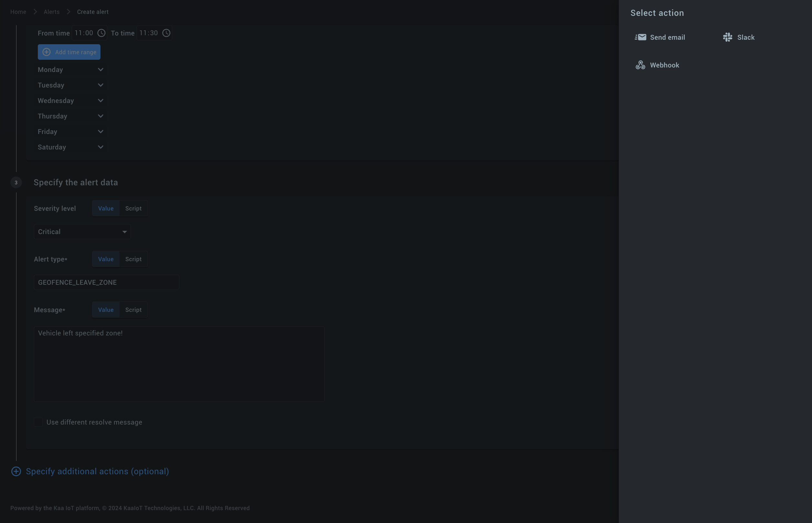Select Value mode for Message
This screenshot has width=812, height=523.
106,310
